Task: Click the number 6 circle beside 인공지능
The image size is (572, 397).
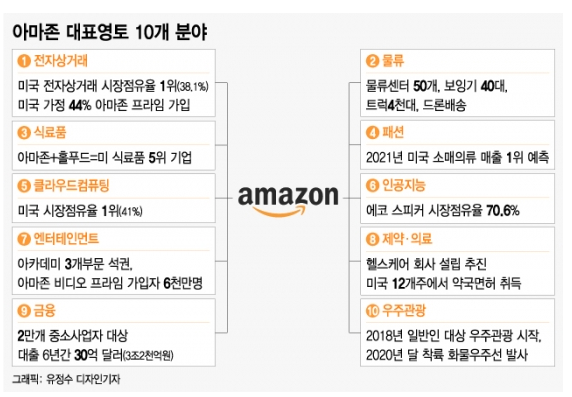Action: click(372, 186)
